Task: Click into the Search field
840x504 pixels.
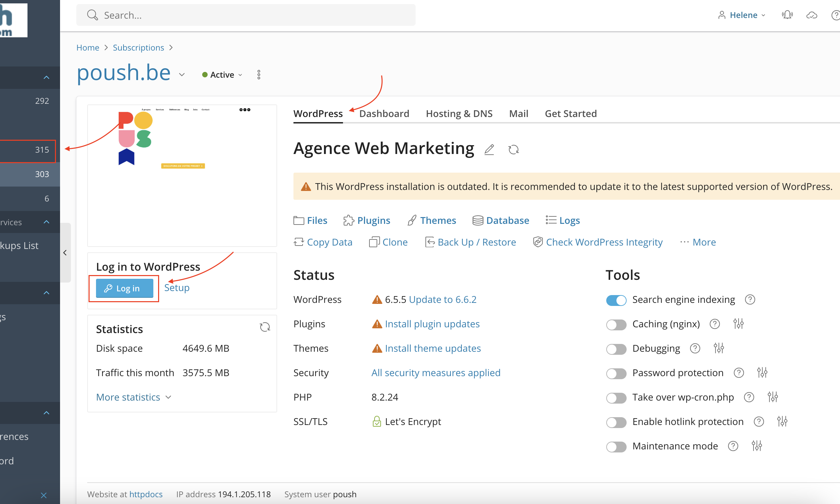Action: click(246, 15)
